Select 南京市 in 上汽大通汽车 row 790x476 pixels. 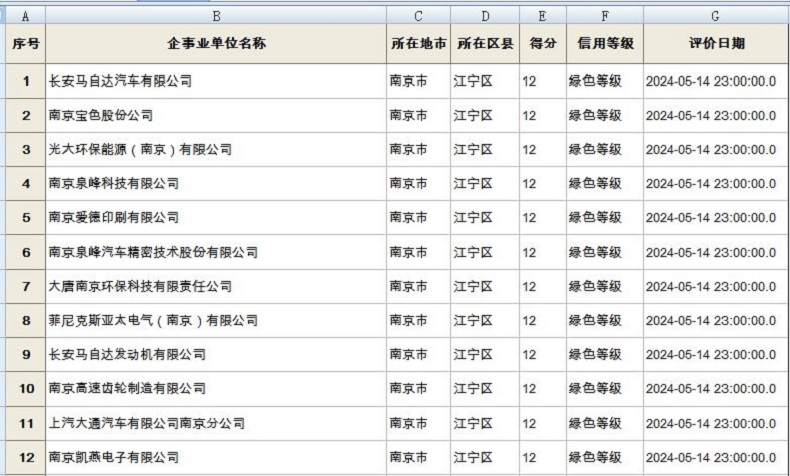(418, 423)
